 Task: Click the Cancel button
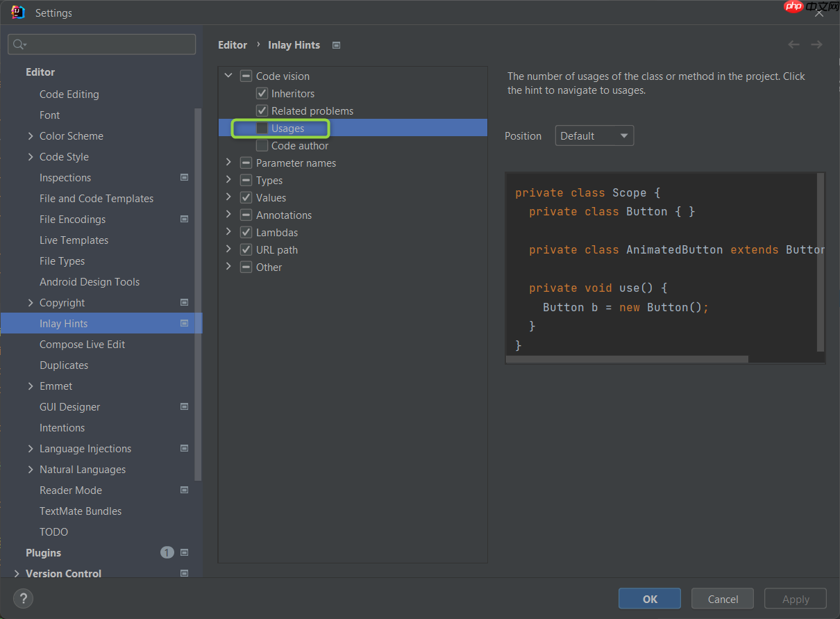click(x=723, y=599)
